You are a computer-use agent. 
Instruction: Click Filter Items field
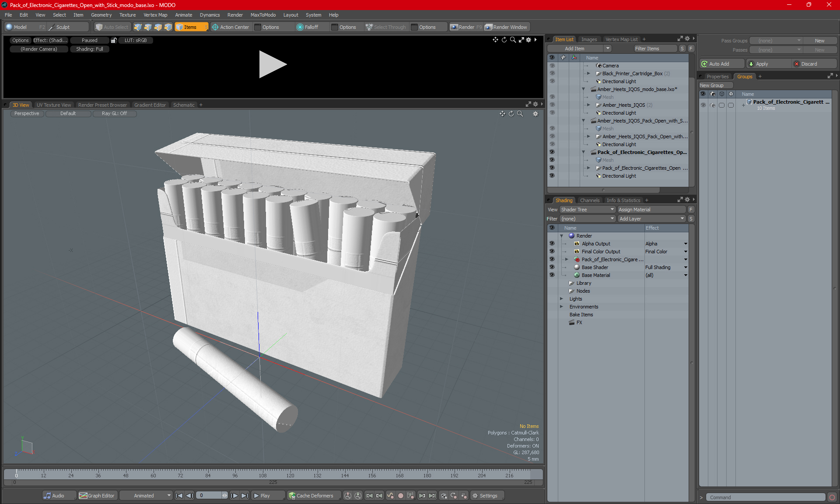pos(655,49)
